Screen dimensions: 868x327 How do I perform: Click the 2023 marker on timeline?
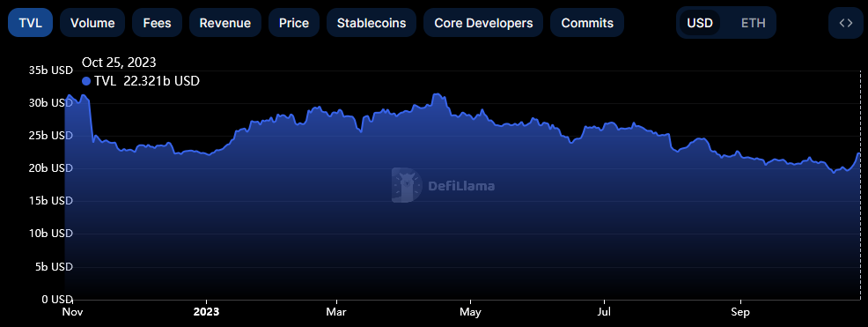[x=207, y=312]
